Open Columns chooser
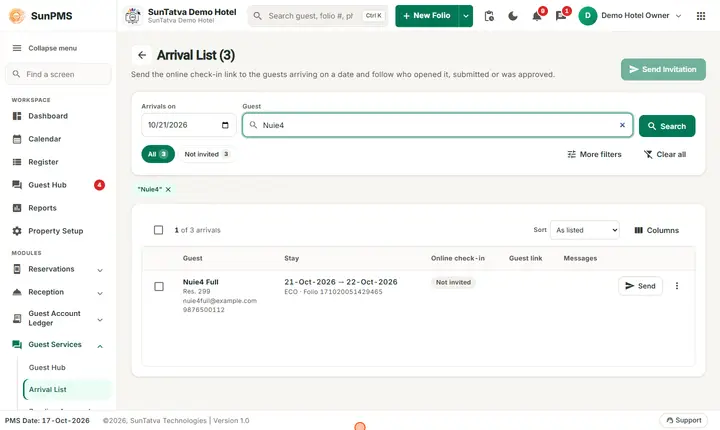This screenshot has height=430, width=720. (656, 230)
